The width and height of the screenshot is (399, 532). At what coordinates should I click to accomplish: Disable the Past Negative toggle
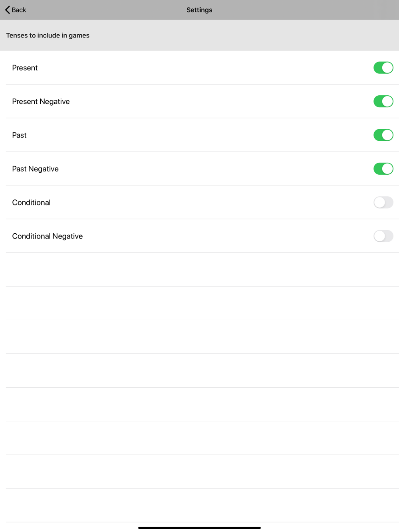click(x=383, y=169)
